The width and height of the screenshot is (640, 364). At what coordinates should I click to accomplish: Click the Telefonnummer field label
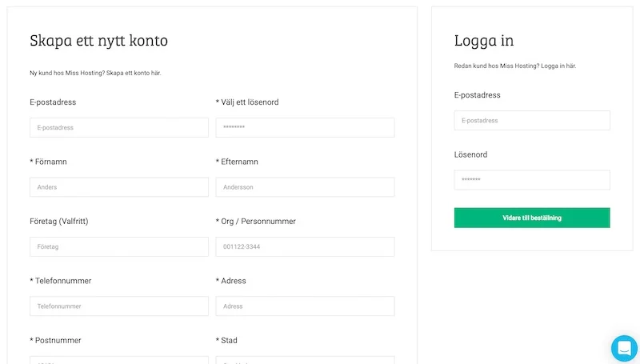61,281
